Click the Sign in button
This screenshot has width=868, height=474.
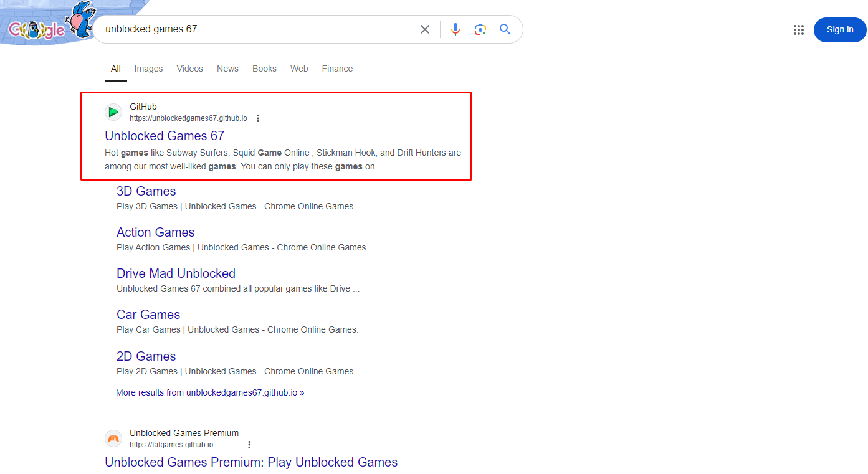[x=840, y=29]
